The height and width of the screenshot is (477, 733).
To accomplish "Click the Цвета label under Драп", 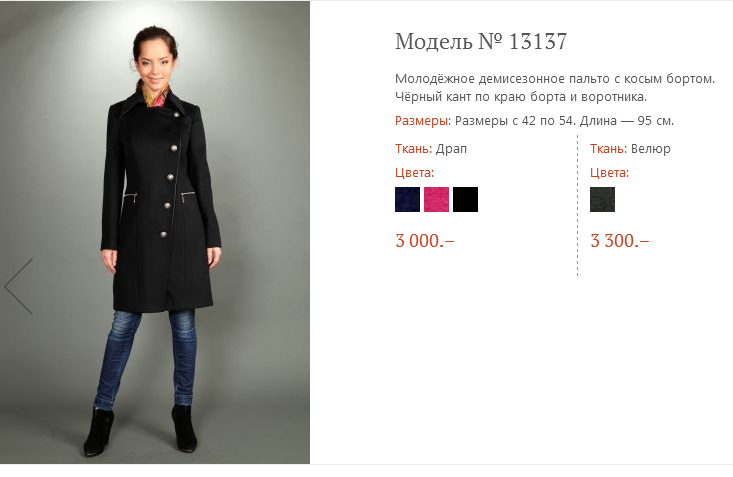I will coord(414,172).
